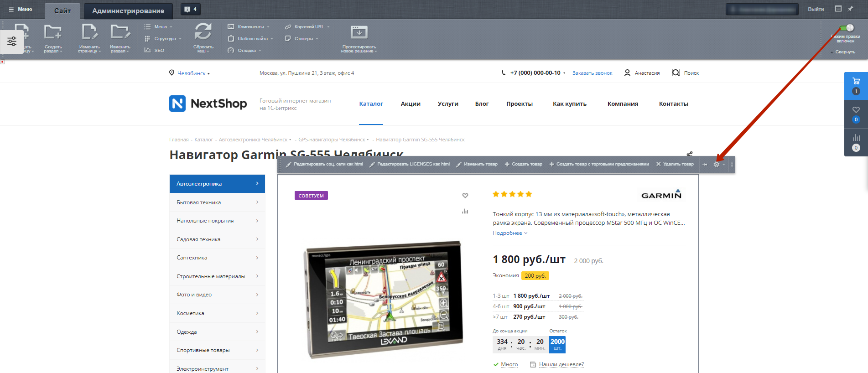Select the Сантехника sidebar category
The height and width of the screenshot is (373, 868).
click(217, 258)
